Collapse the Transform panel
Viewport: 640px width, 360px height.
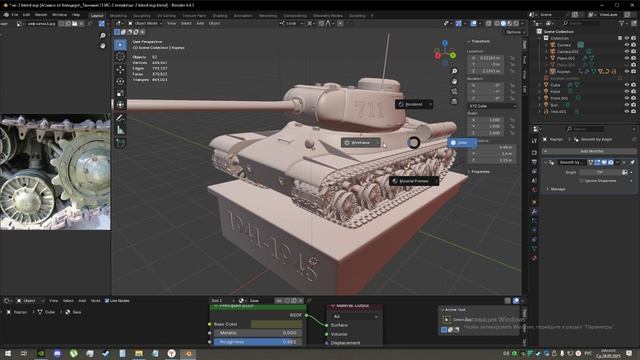click(x=479, y=41)
